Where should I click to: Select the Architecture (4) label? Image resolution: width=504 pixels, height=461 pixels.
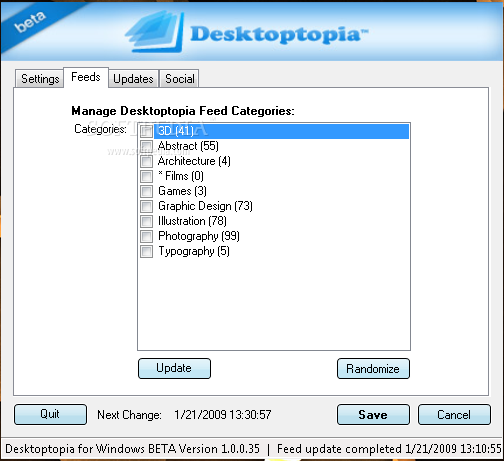(x=194, y=161)
